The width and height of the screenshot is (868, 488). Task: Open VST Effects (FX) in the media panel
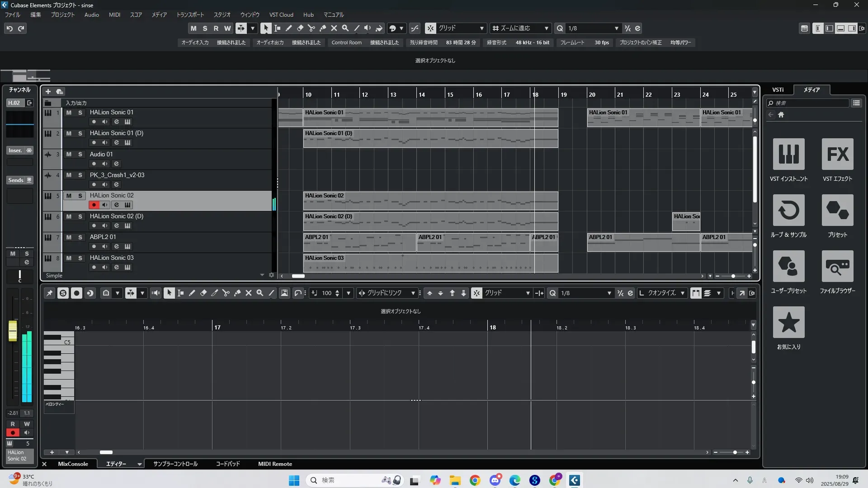pos(837,154)
